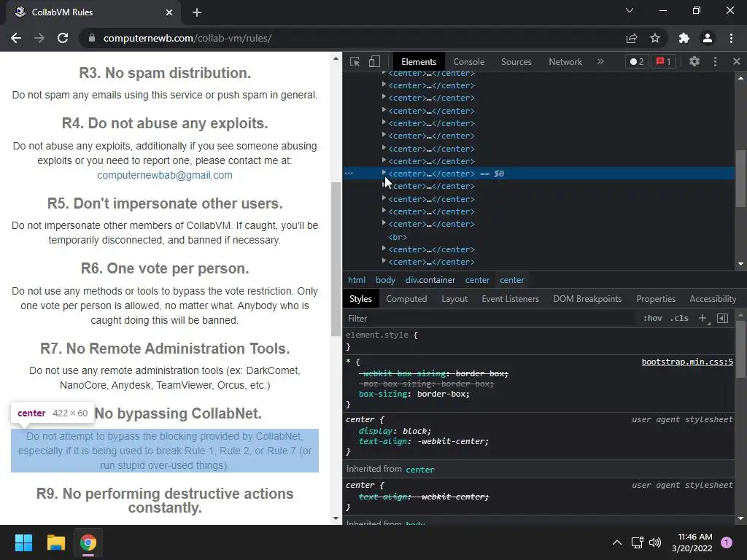Show hidden system tray icons
The height and width of the screenshot is (560, 747).
(617, 542)
